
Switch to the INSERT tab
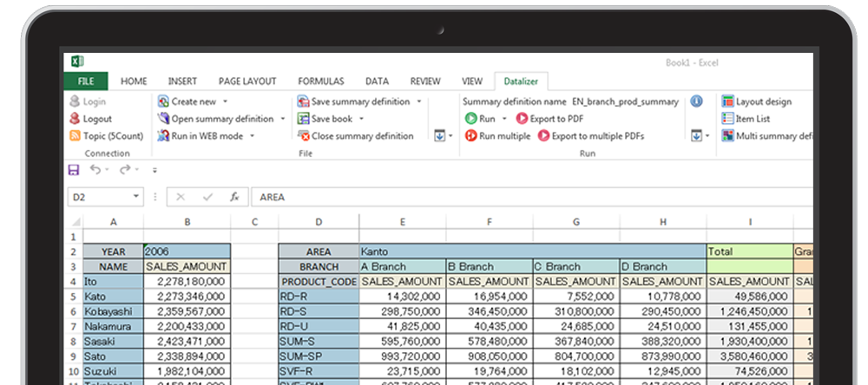click(x=182, y=82)
